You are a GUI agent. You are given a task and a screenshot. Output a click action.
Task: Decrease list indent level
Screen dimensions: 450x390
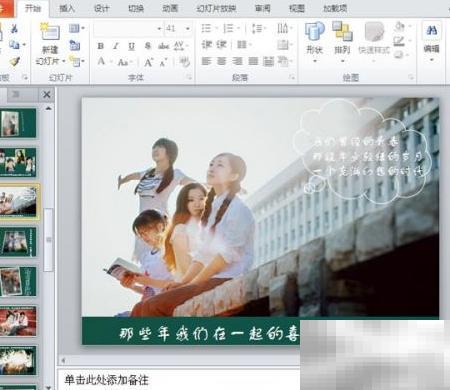pos(207,44)
